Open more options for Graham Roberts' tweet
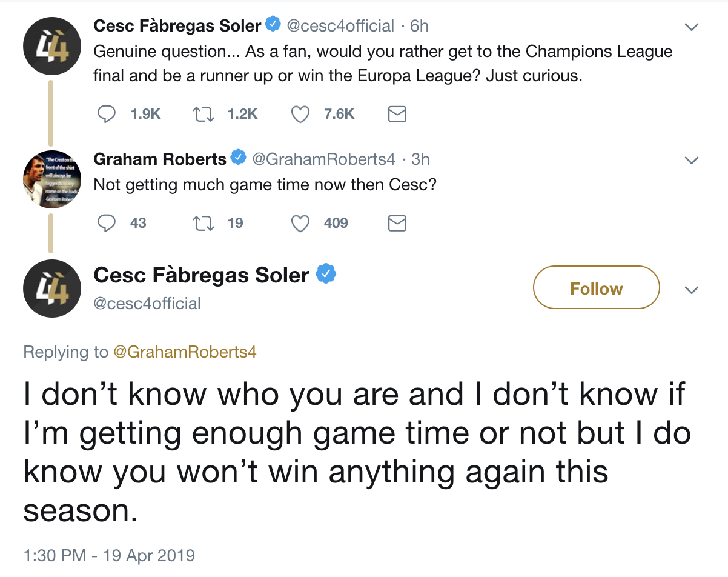728x577 pixels. tap(691, 161)
